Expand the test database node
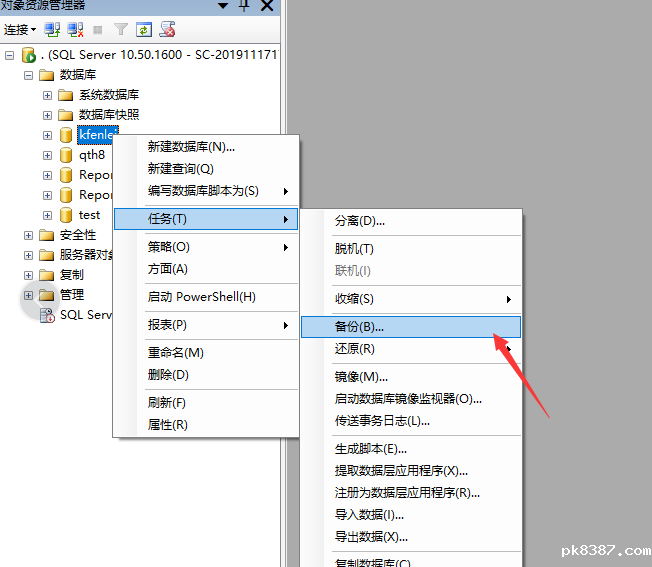The height and width of the screenshot is (567, 652). pyautogui.click(x=48, y=215)
